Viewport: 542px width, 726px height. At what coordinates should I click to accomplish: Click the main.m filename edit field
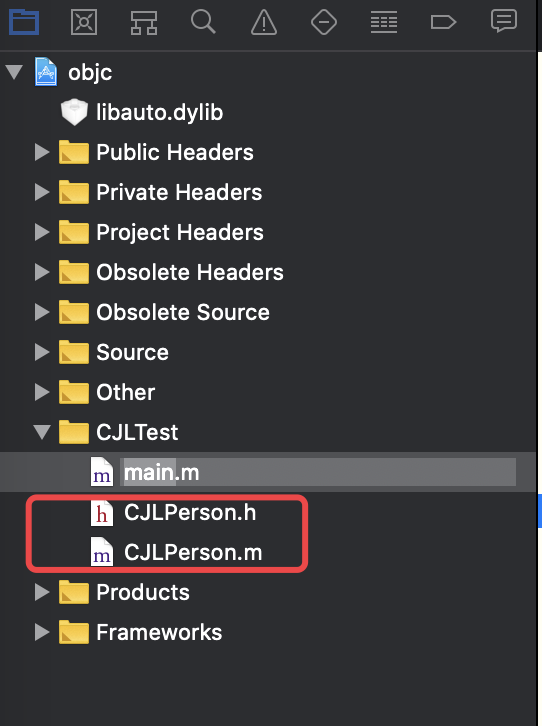[x=318, y=472]
